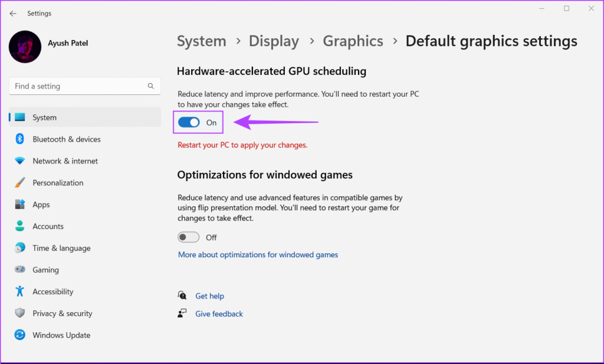Click the Windows Update sync icon
Image resolution: width=604 pixels, height=364 pixels.
tap(20, 336)
